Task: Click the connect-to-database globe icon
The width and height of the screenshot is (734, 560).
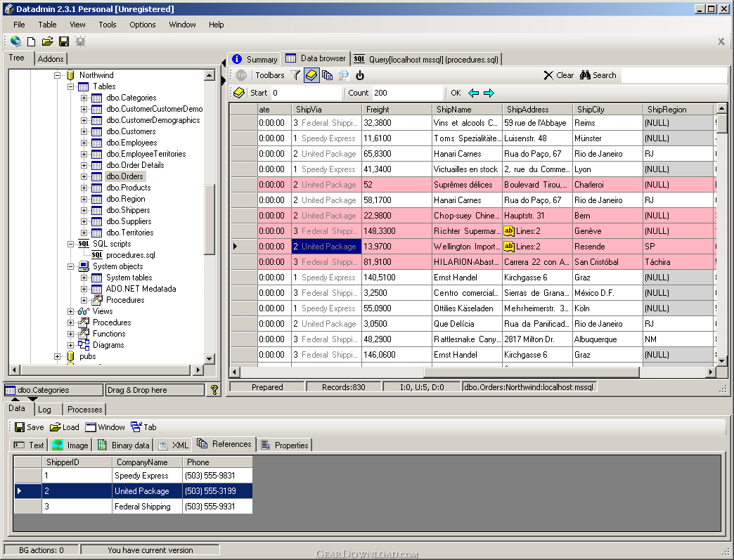Action: tap(15, 41)
